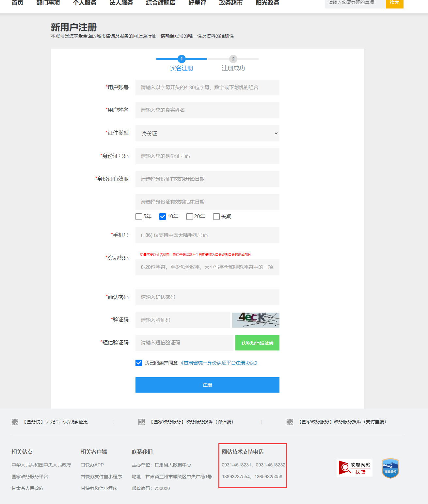Open ID validity start date picker
The height and width of the screenshot is (504, 428).
click(x=207, y=179)
